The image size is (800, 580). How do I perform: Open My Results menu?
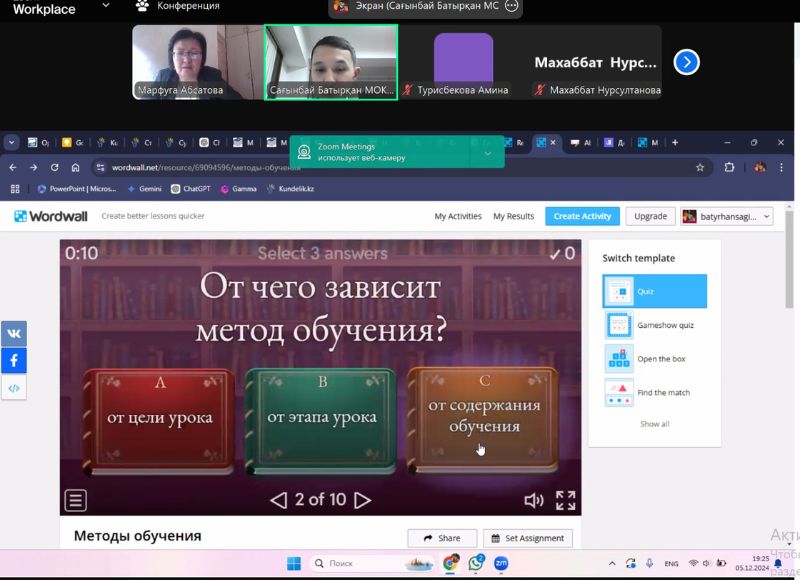(x=513, y=216)
